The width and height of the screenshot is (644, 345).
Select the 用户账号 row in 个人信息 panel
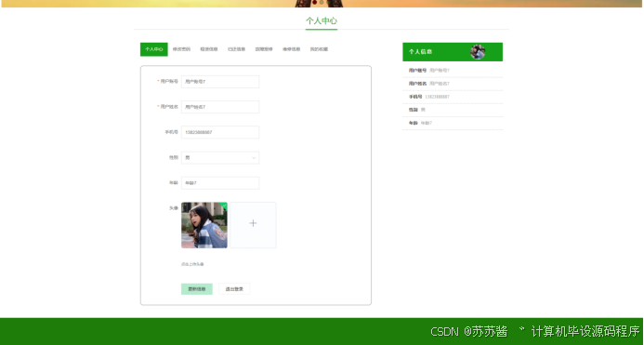tap(453, 71)
